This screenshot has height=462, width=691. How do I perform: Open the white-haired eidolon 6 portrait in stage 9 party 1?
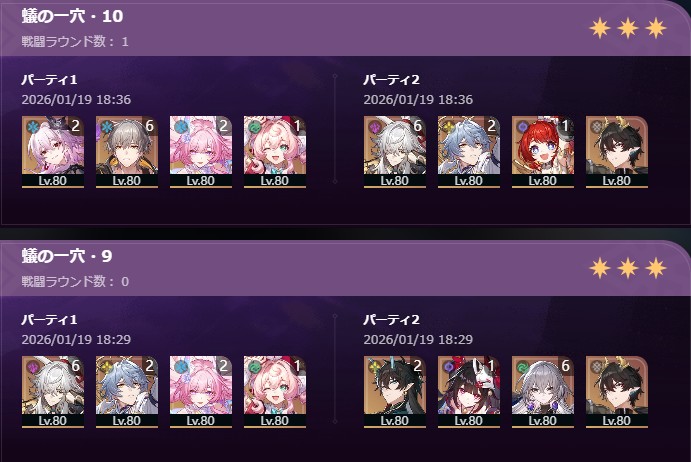(x=53, y=391)
